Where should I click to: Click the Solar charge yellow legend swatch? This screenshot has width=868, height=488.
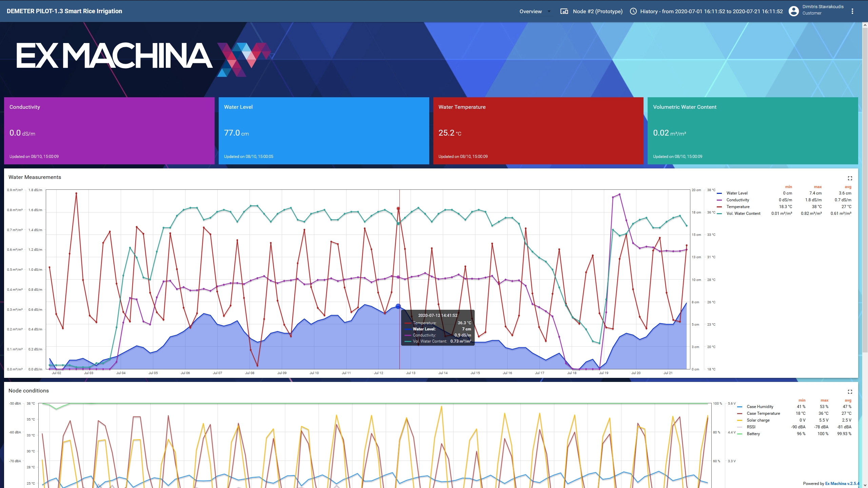tap(739, 420)
